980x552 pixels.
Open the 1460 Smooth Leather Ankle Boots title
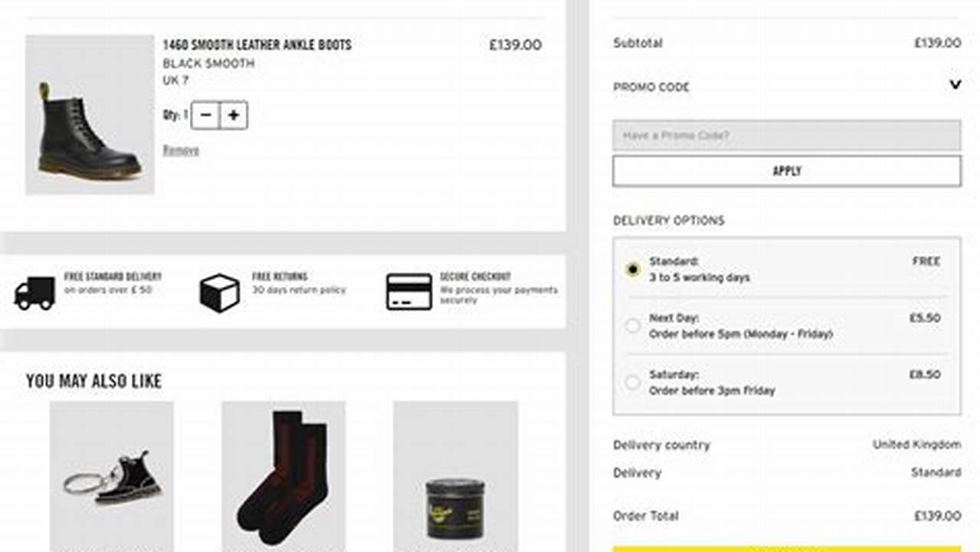(257, 44)
